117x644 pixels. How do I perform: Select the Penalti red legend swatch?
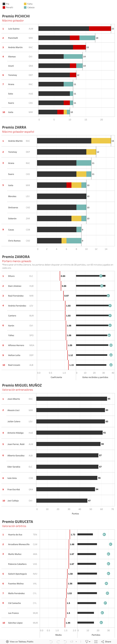pos(4,7)
